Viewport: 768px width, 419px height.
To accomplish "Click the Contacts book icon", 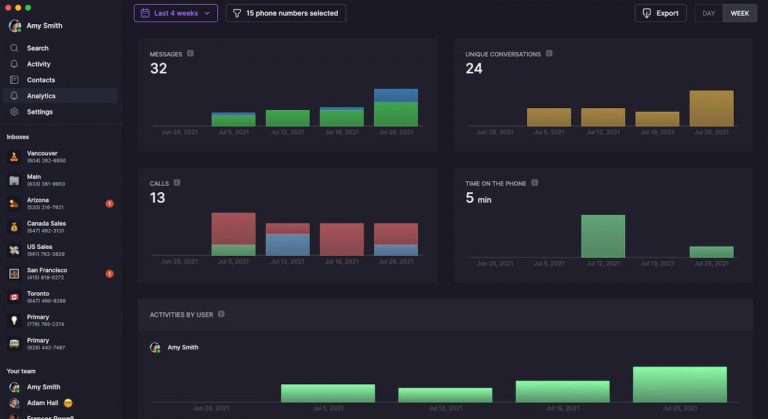I will pos(14,80).
